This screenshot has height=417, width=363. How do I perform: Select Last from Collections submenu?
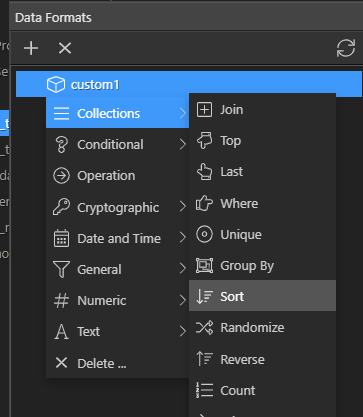tap(262, 172)
